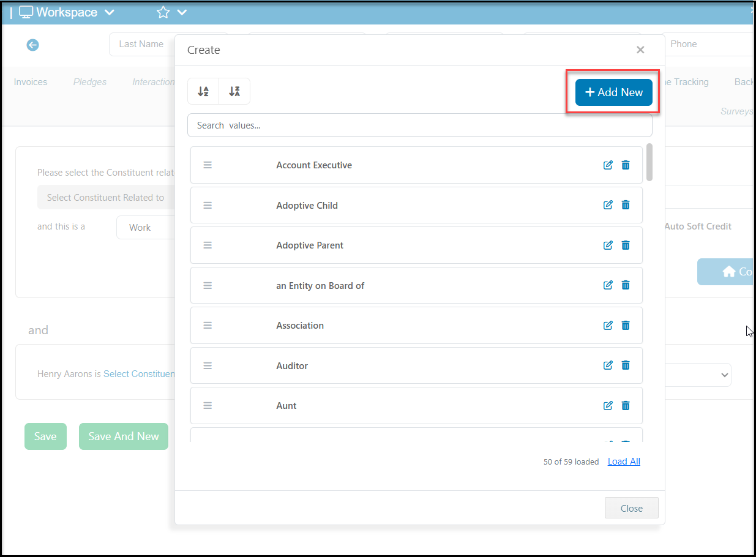Edit the Aunt entry
This screenshot has width=756, height=557.
[608, 405]
